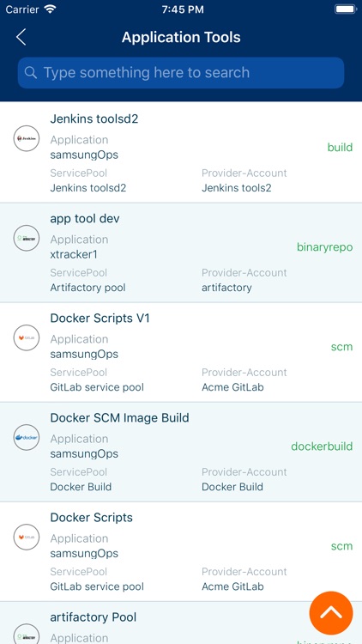Select the dockerbuild tag
The image size is (362, 644).
click(322, 446)
